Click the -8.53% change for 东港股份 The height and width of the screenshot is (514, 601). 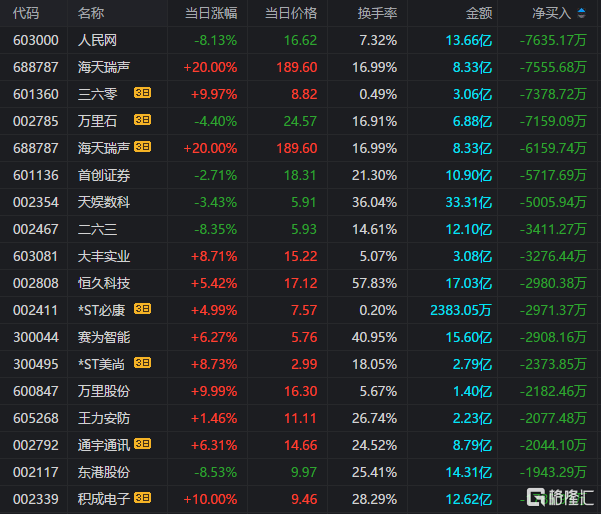tap(215, 472)
